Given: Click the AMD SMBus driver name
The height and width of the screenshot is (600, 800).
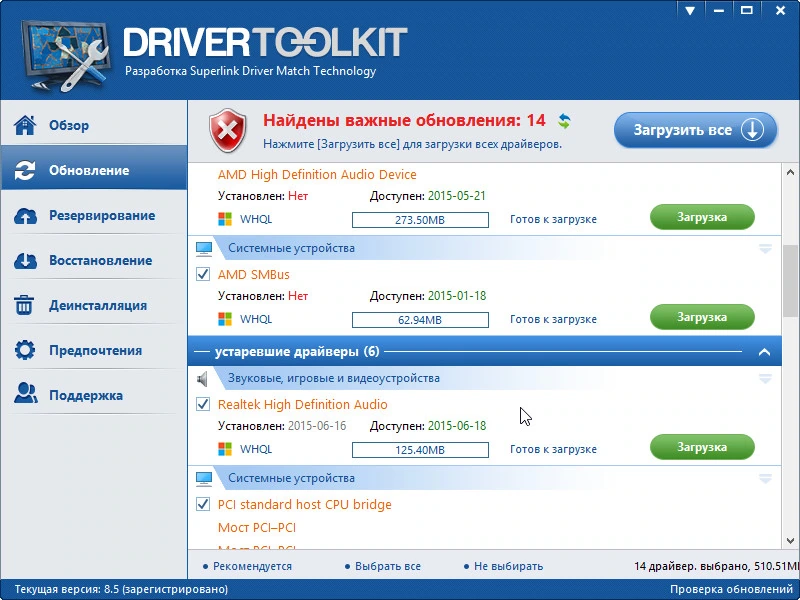Looking at the screenshot, I should click(254, 274).
